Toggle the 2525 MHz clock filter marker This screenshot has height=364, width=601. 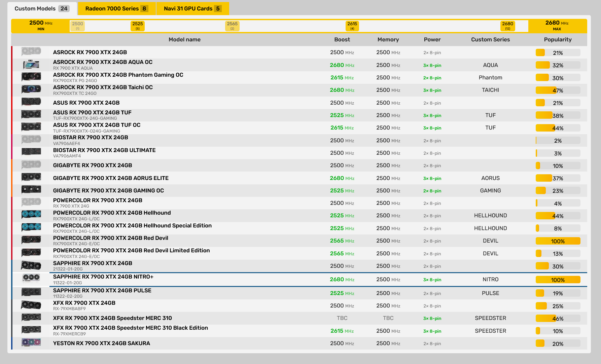point(137,26)
